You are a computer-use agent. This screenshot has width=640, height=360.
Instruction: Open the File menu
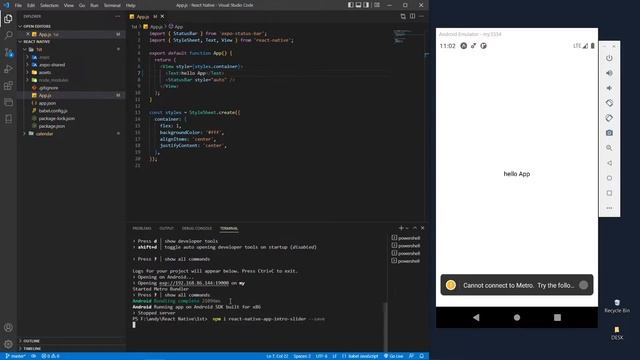pos(18,5)
